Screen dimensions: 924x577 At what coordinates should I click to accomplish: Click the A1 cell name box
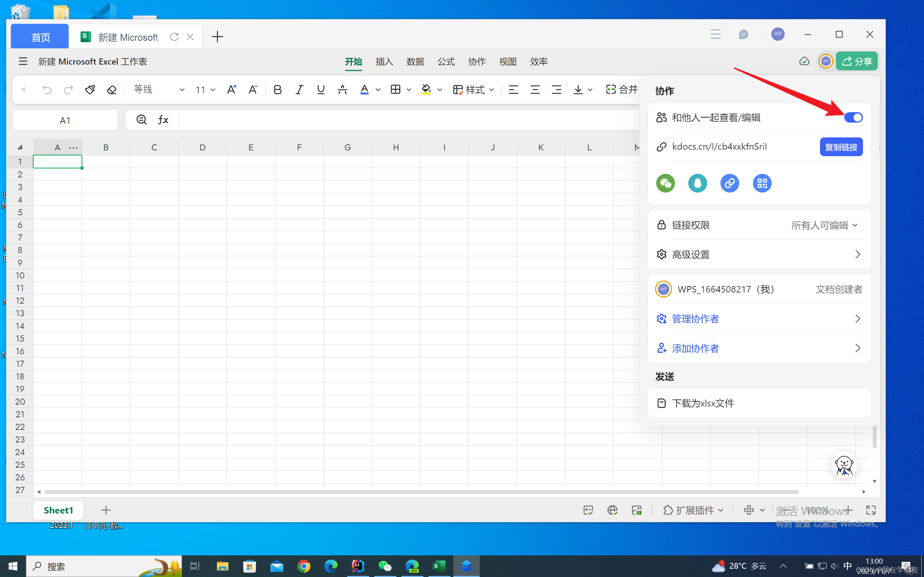coord(65,120)
